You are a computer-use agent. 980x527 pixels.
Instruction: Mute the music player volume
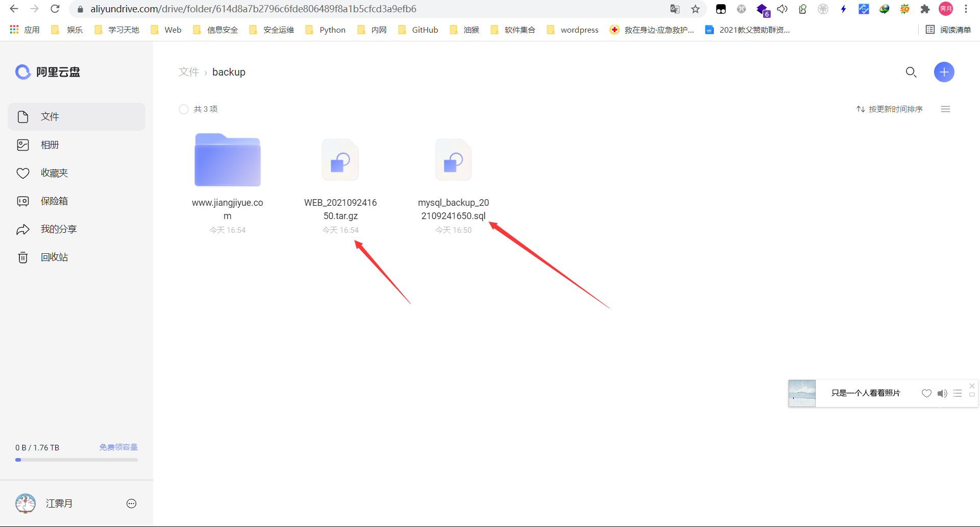942,393
